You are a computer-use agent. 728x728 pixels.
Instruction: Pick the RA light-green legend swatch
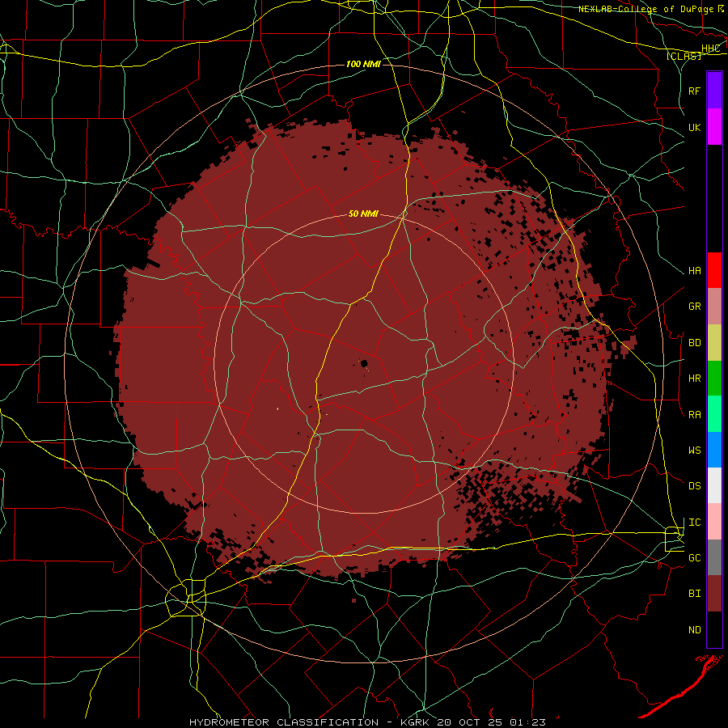[714, 414]
